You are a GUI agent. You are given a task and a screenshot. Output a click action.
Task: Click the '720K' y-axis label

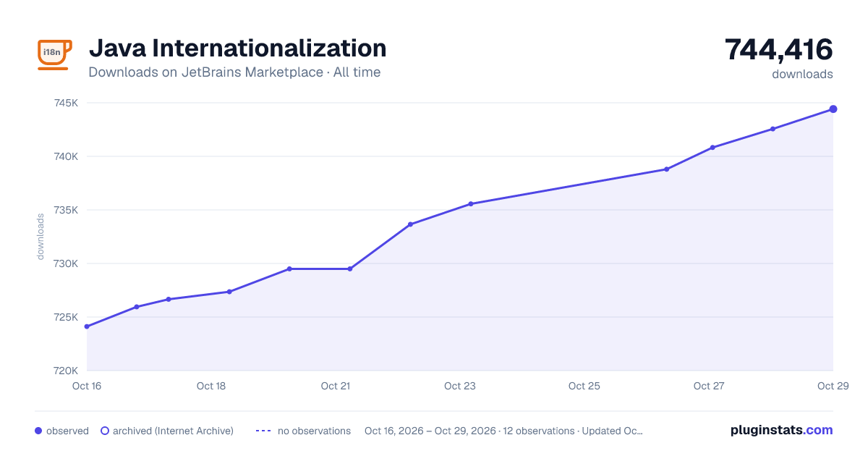pyautogui.click(x=66, y=371)
